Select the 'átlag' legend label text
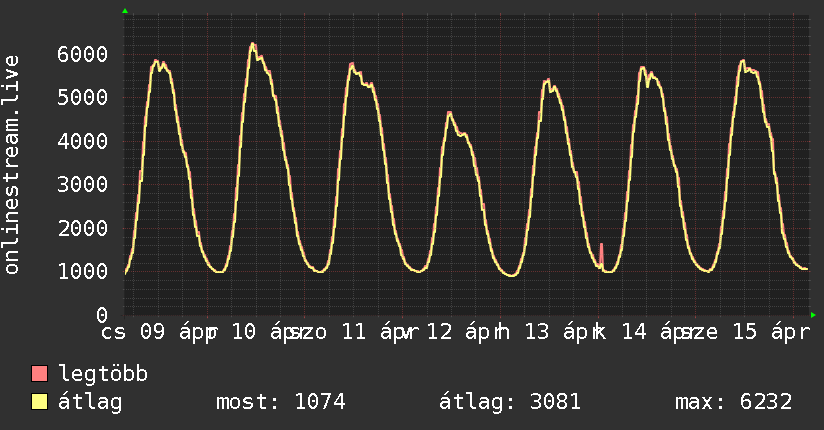Viewport: 824px width, 430px height. pos(89,403)
